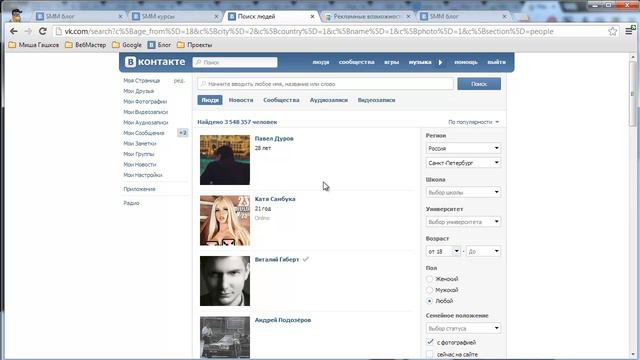640x360 pixels.
Task: Close the SMM курсы tab
Action: (216, 16)
